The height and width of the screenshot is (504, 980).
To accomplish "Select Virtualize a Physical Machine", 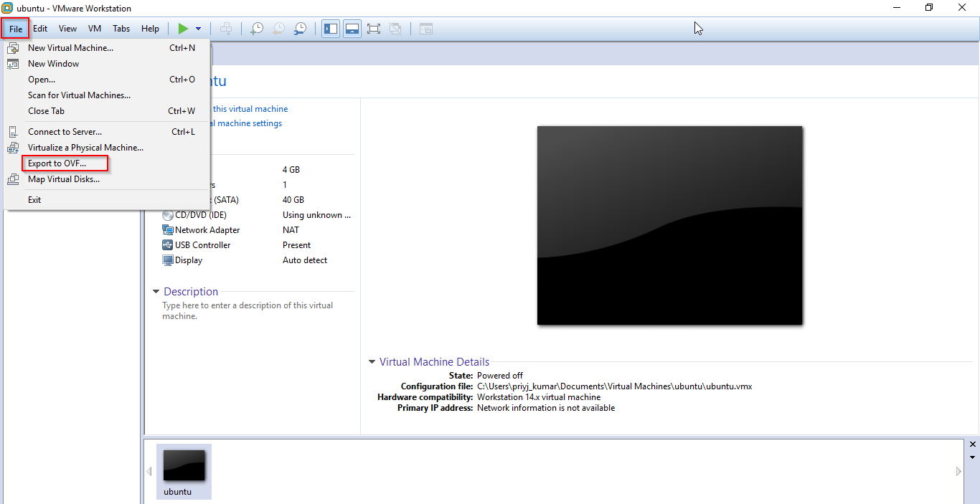I will pyautogui.click(x=106, y=148).
